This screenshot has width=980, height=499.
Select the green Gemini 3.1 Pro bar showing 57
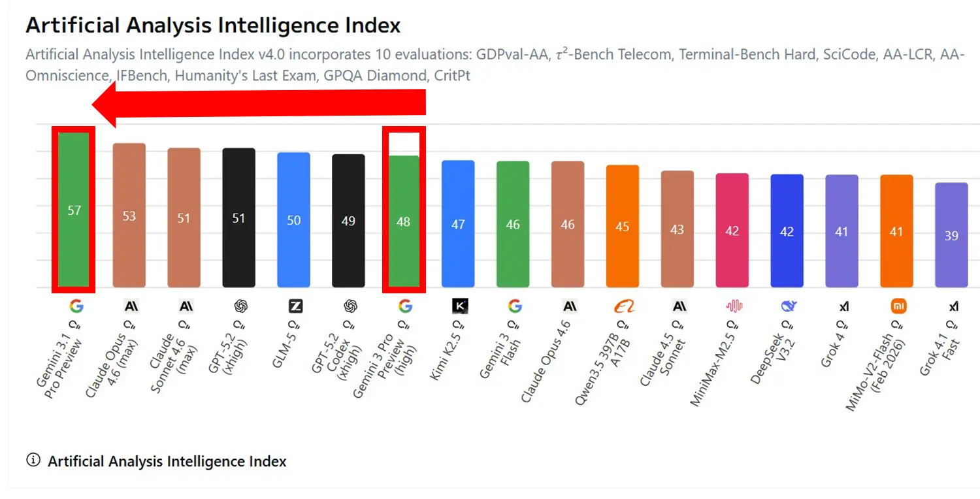(74, 210)
